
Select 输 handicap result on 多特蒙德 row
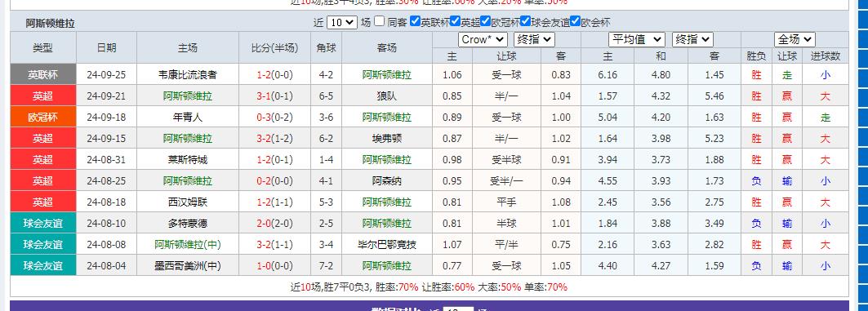(786, 224)
